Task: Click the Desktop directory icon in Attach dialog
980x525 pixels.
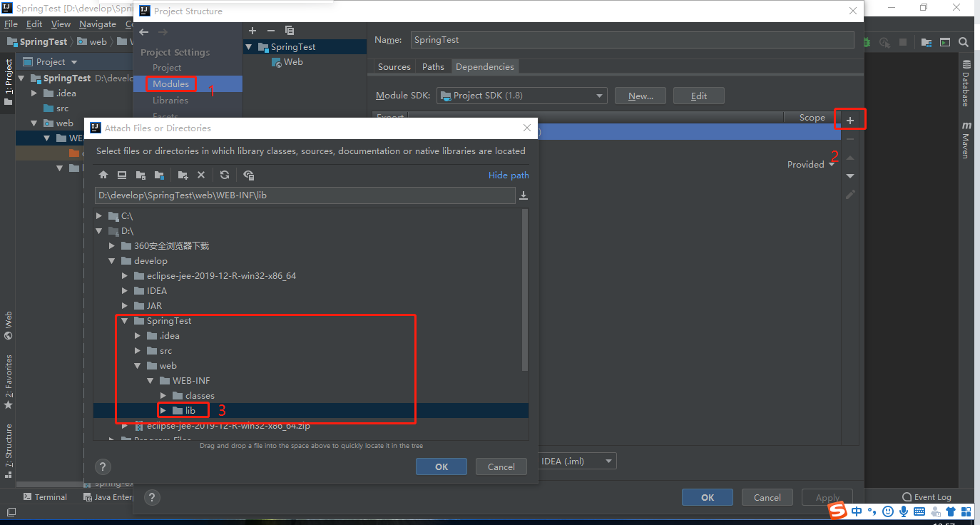Action: coord(122,175)
